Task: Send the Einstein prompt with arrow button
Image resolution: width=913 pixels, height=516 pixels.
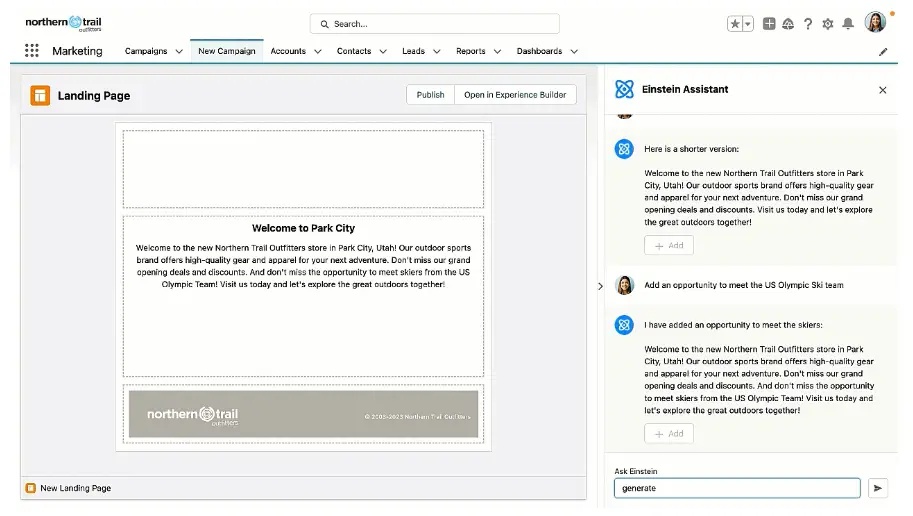Action: [878, 488]
